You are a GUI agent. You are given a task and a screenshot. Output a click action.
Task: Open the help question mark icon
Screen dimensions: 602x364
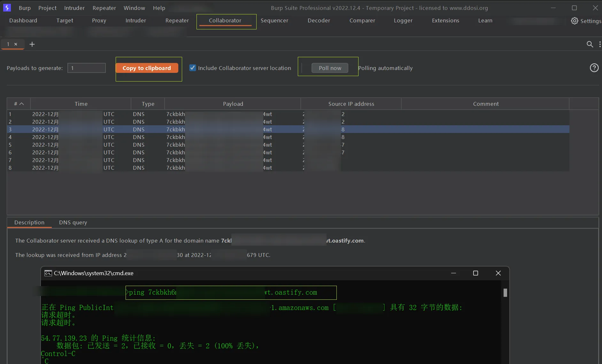click(594, 68)
